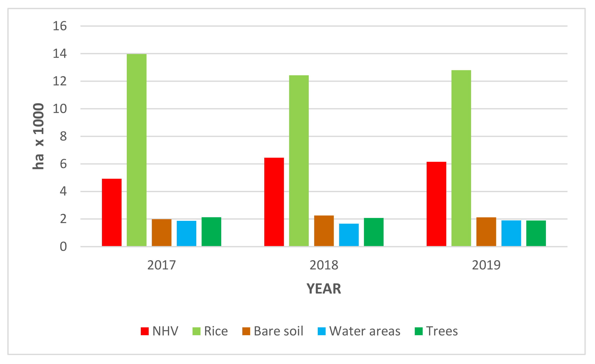Click the orange Bare soil legend swatch
This screenshot has height=364, width=595.
[x=246, y=331]
